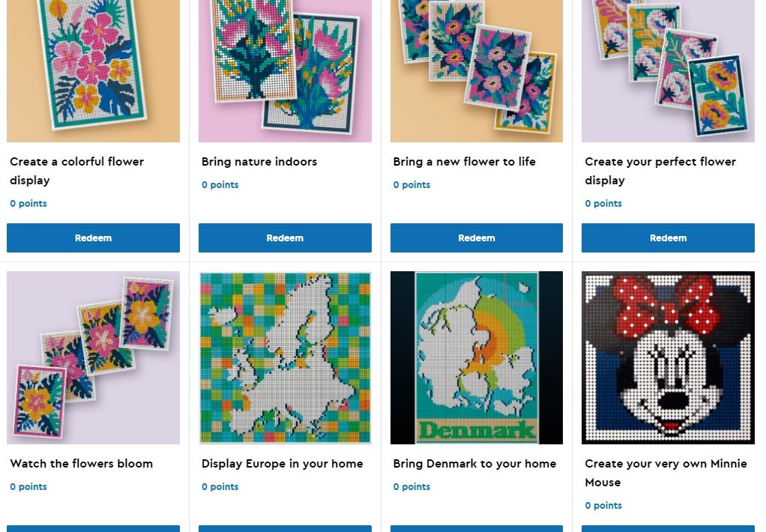Click the 'Create your very own Minnie Mouse' title

pos(666,473)
